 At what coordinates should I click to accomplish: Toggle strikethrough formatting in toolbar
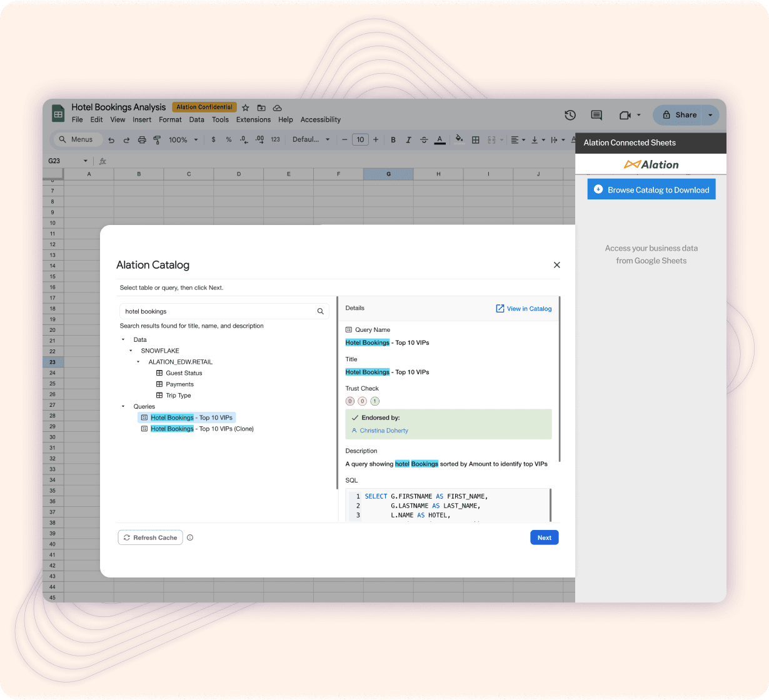click(x=424, y=140)
